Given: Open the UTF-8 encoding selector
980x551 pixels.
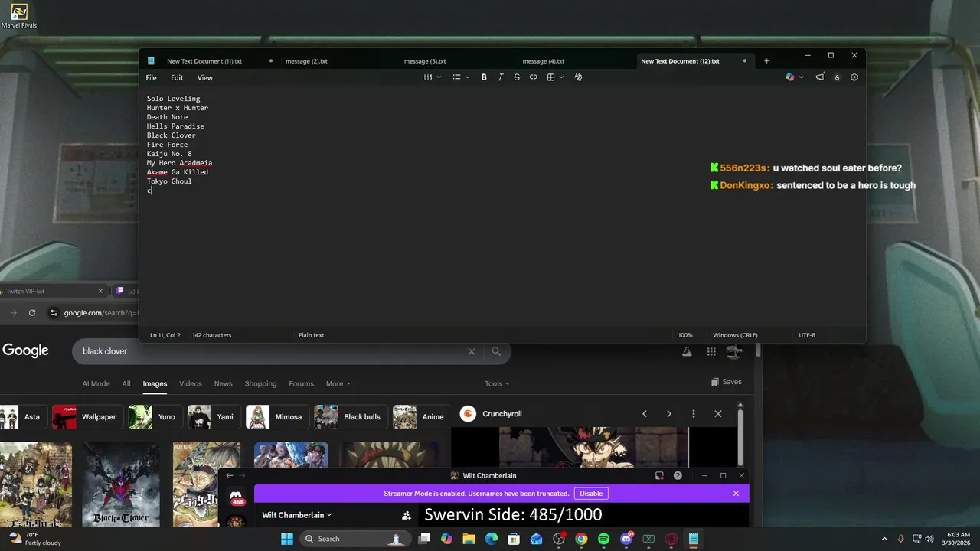Looking at the screenshot, I should click(x=807, y=335).
